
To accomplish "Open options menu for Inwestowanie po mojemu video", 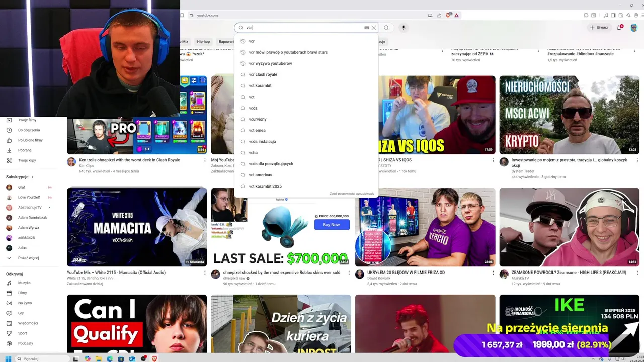I will (637, 160).
